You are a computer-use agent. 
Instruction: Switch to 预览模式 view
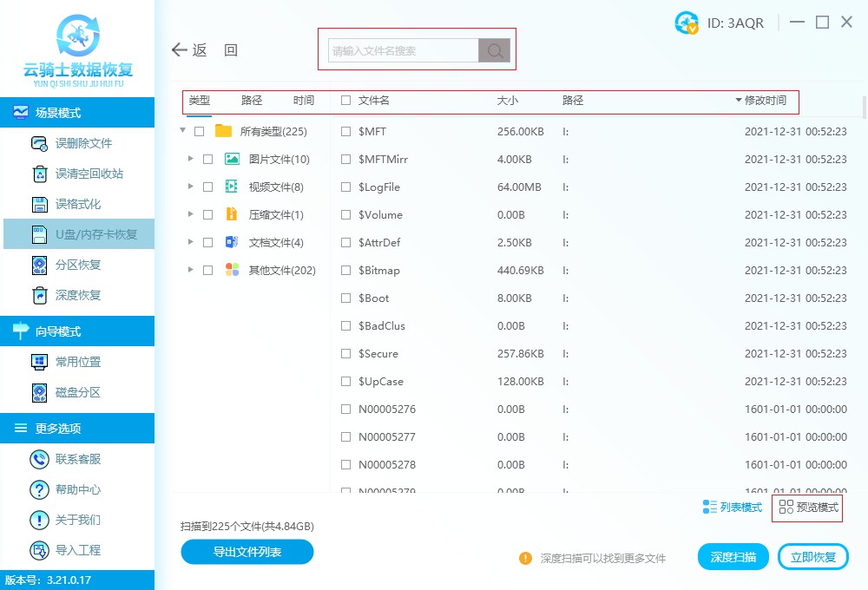tap(808, 507)
